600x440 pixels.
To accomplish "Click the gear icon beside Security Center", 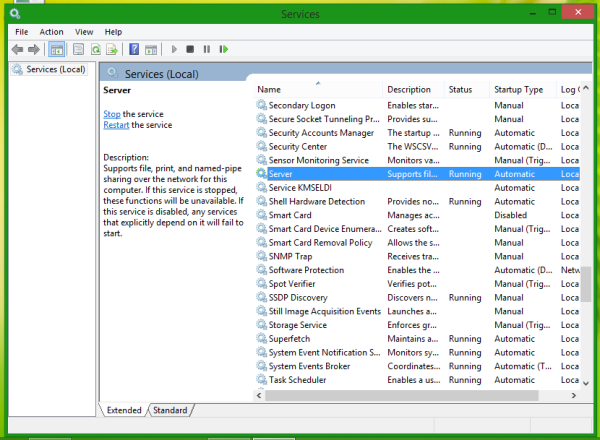I will pos(261,146).
